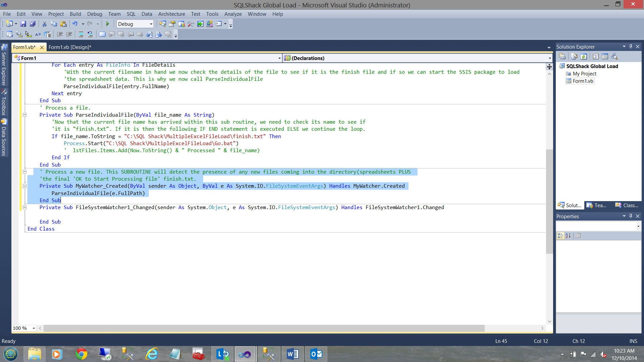Collapse the ParseIndividualFile sub outline
Screen dimensions: 644x362
[x=24, y=115]
